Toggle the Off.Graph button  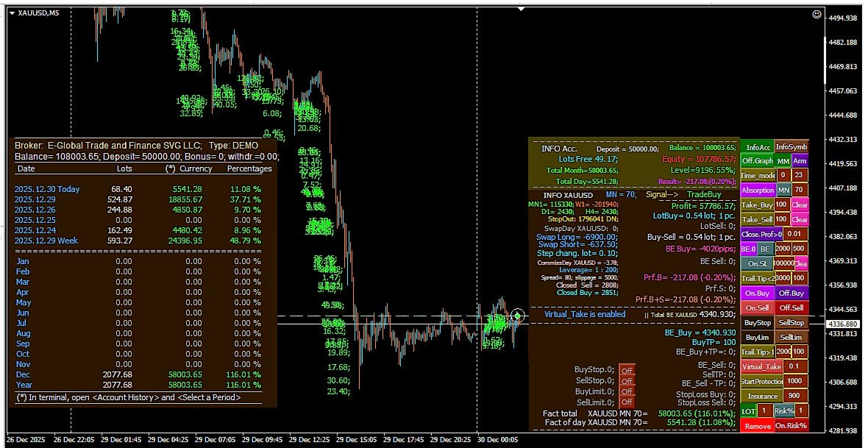pyautogui.click(x=757, y=161)
